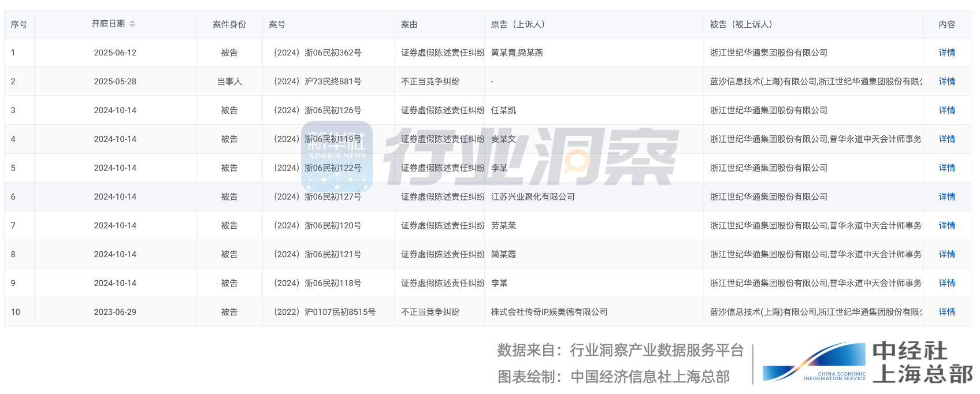This screenshot has width=980, height=394.
Task: Select defendant cell in row 6
Action: click(769, 197)
